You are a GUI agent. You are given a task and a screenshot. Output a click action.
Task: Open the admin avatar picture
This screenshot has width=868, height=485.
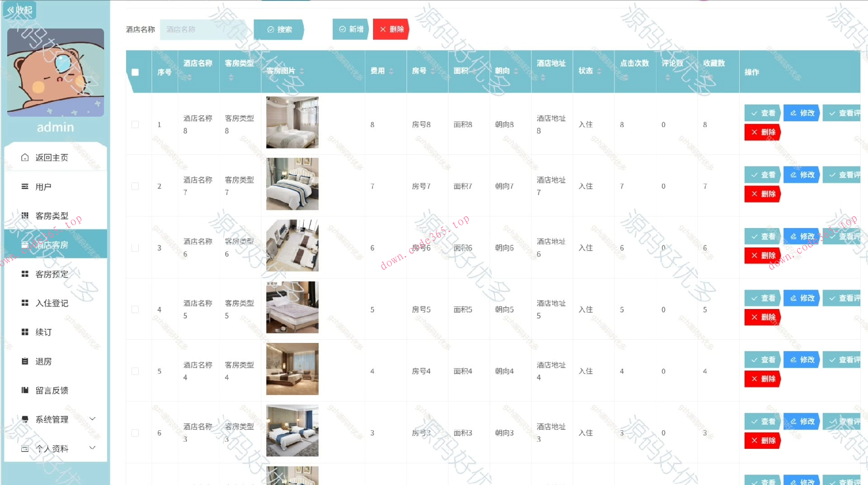(x=56, y=72)
